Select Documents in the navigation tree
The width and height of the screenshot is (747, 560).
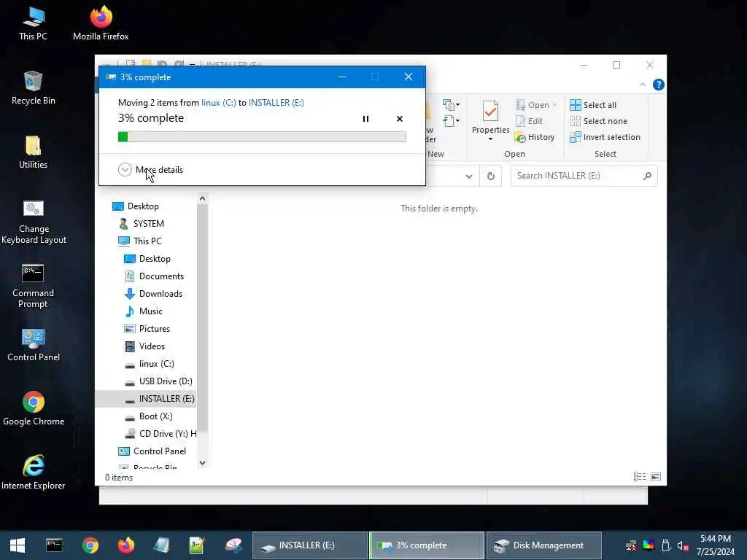[154, 276]
